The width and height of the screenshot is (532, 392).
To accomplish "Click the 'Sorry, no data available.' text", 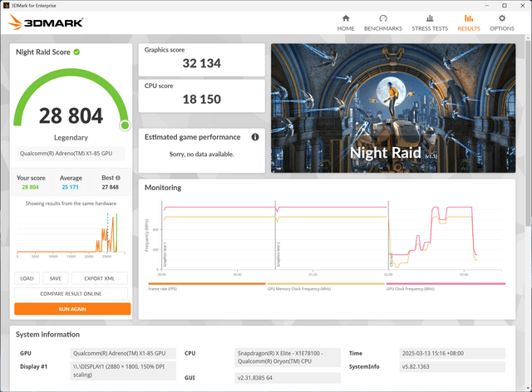I will coord(201,154).
